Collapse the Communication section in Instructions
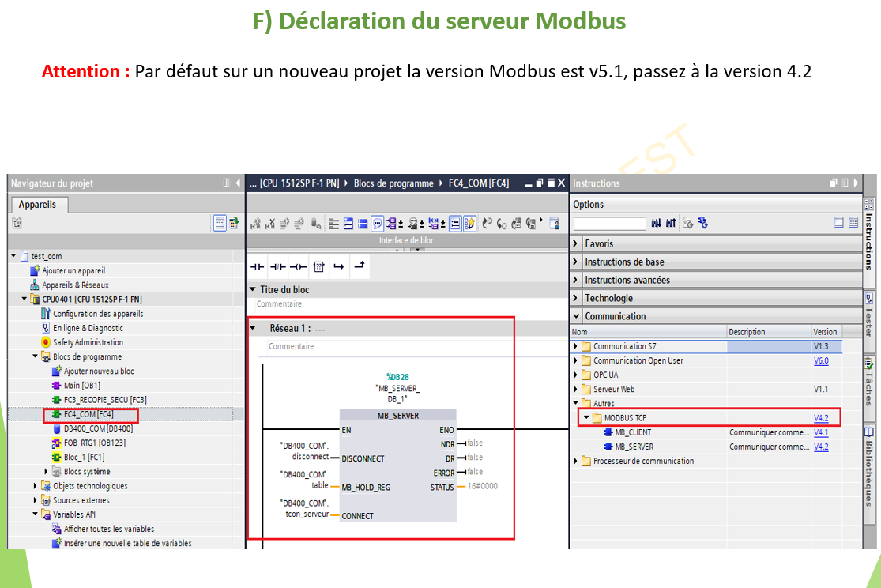881x588 pixels. click(x=576, y=315)
